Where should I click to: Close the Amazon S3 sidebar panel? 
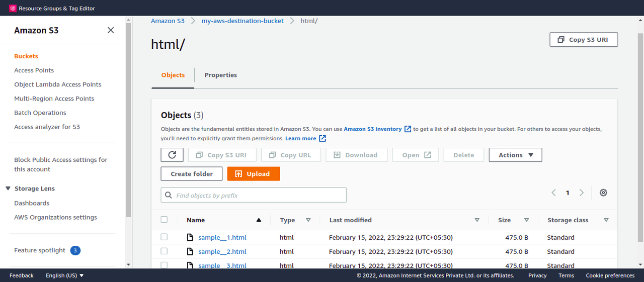tap(111, 30)
